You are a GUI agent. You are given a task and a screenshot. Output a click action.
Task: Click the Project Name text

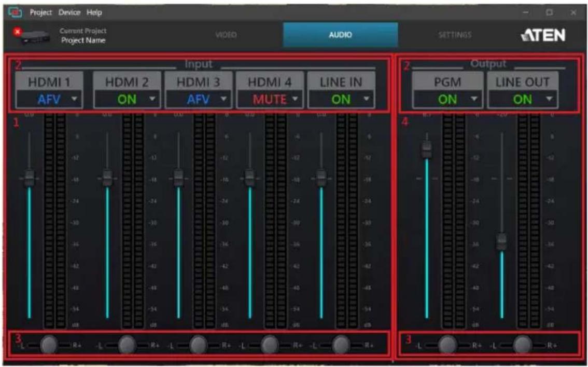(83, 40)
